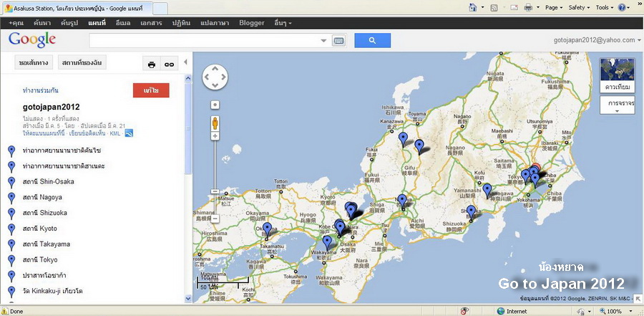Pan the map up with the north arrow

[x=215, y=69]
